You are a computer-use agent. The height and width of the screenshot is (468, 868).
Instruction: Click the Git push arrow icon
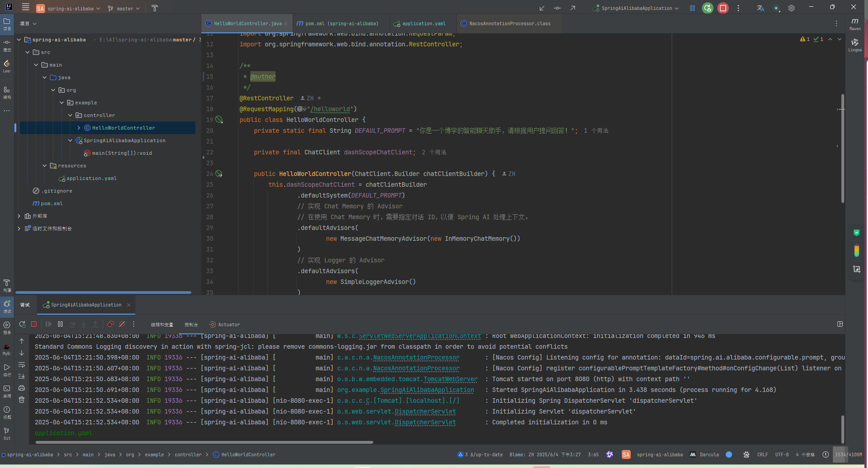pyautogui.click(x=573, y=8)
